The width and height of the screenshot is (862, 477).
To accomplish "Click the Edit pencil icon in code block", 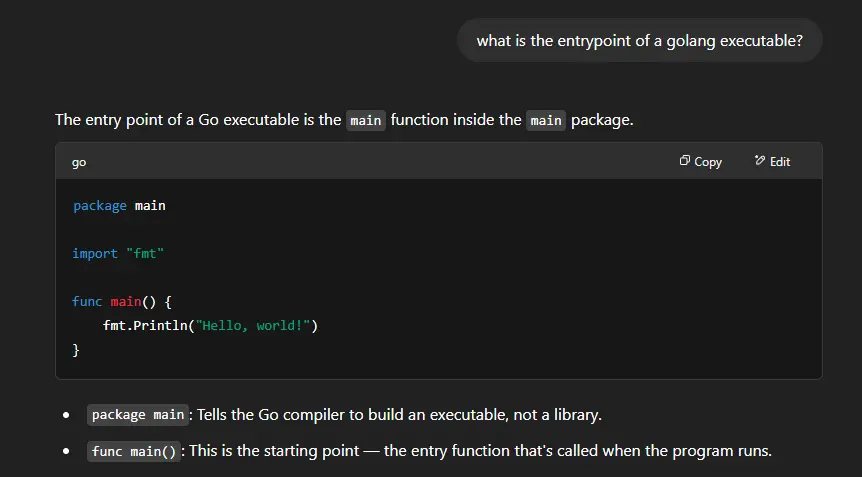I will (760, 160).
